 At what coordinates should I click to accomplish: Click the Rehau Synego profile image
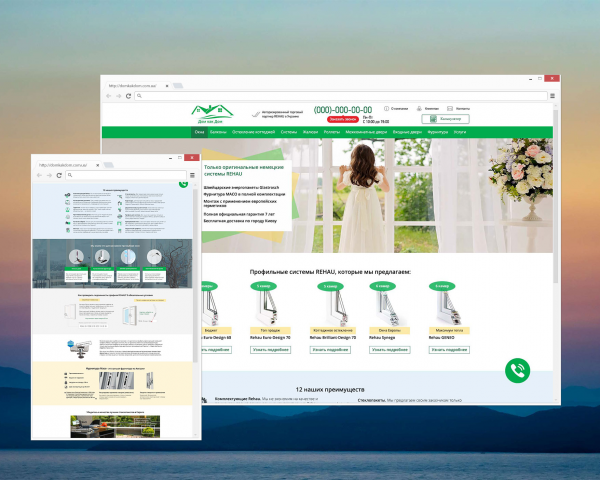pos(387,309)
